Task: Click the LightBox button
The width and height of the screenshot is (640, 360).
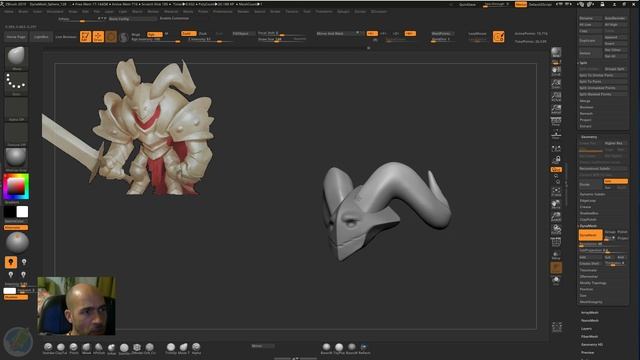Action: tap(41, 37)
